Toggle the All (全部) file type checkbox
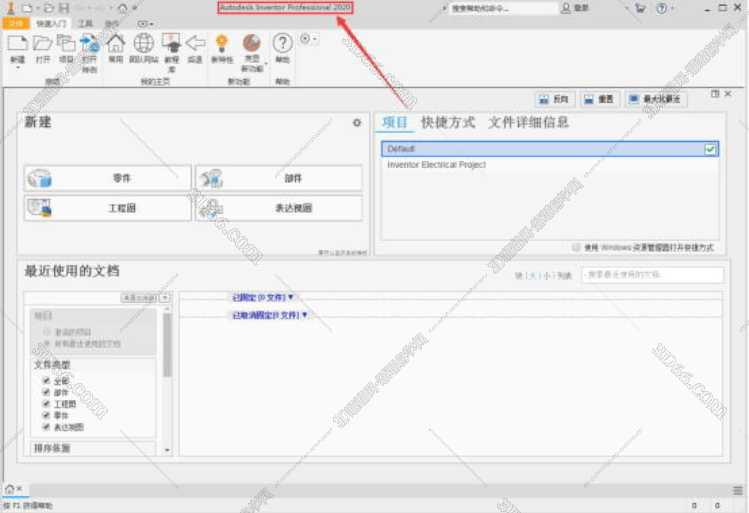Viewport: 749px width, 513px height. click(46, 381)
